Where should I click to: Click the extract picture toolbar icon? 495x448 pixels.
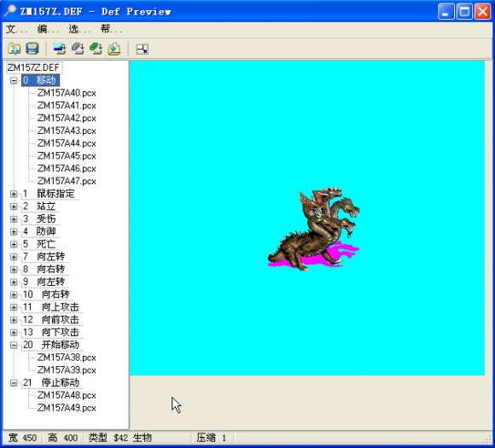pos(60,49)
